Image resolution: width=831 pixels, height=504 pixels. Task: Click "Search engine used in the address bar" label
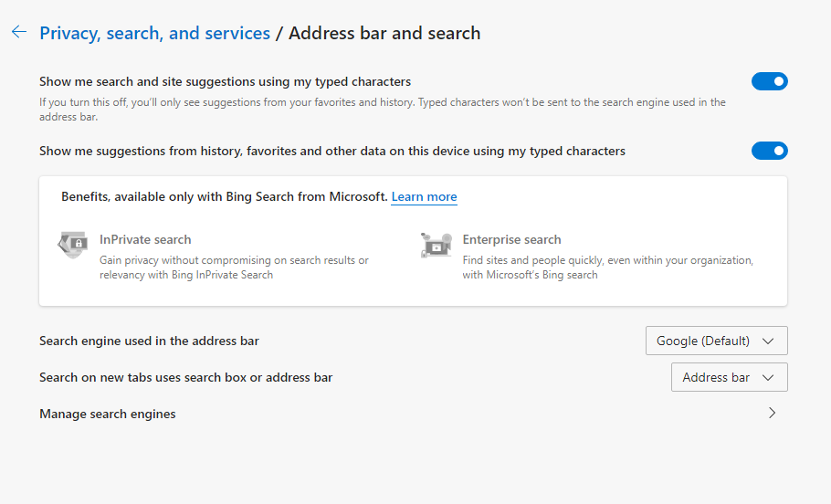(x=149, y=341)
